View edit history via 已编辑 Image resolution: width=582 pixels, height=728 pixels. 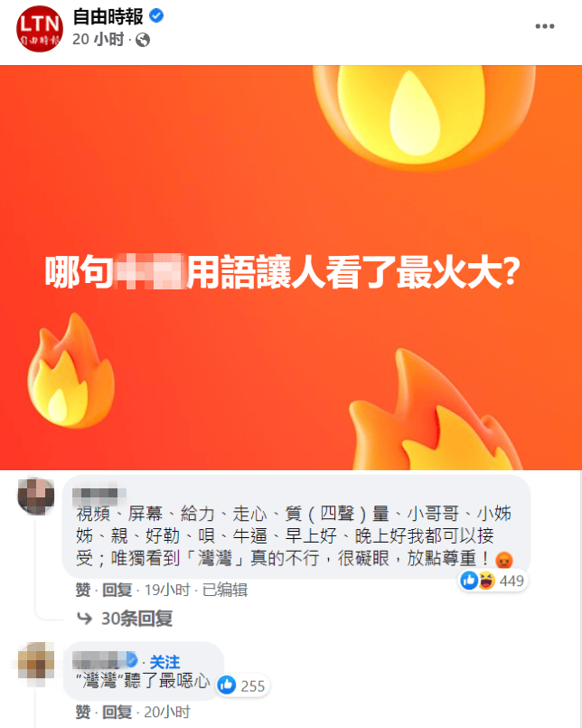225,591
